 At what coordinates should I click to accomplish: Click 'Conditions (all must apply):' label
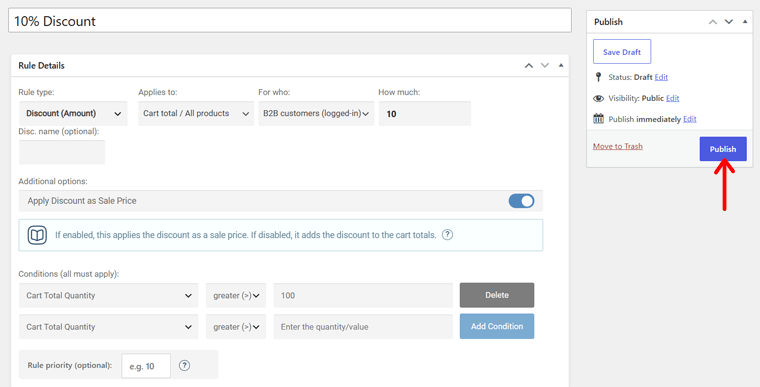pyautogui.click(x=68, y=274)
